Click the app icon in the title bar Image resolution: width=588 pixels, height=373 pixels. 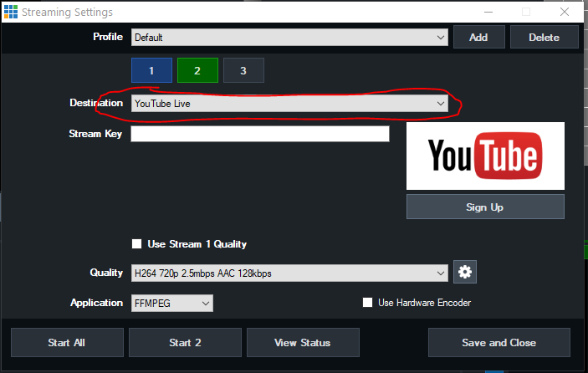10,12
